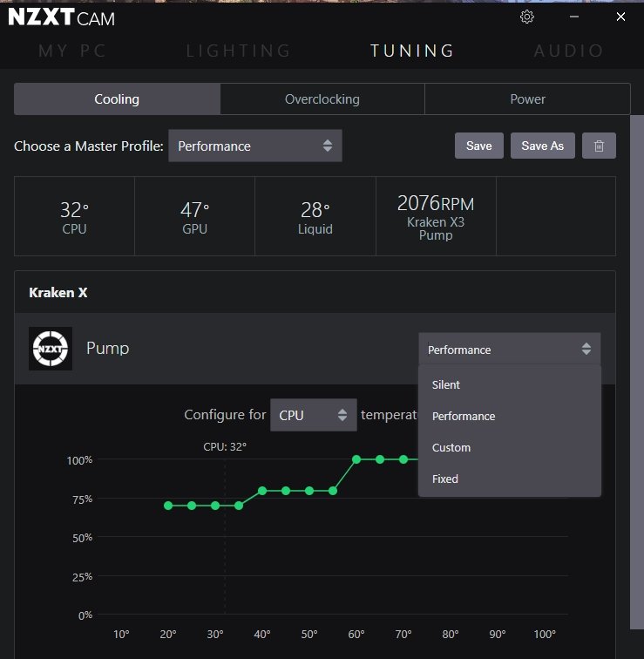
Task: Click the curve point at 35°
Action: pos(239,506)
